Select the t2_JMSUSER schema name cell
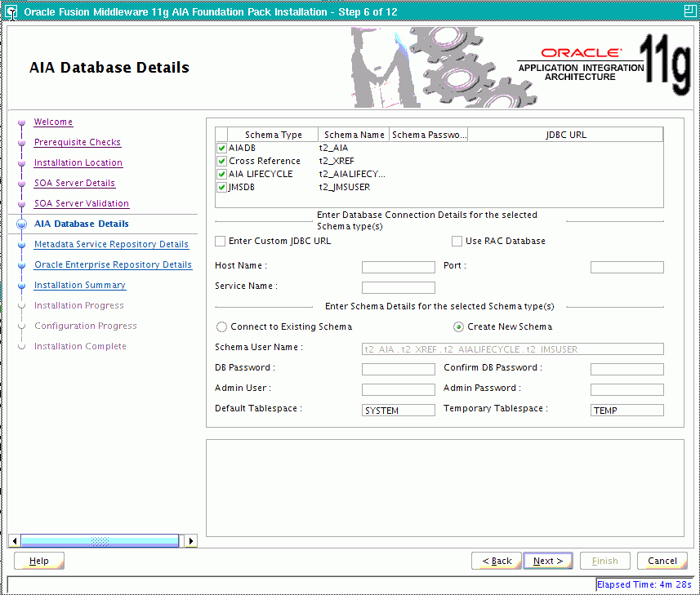Screen dimensions: 700x595 tap(353, 188)
